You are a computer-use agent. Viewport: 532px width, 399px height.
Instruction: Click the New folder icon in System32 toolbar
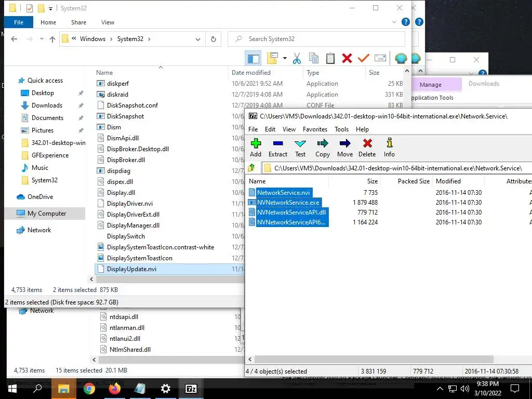tap(272, 58)
